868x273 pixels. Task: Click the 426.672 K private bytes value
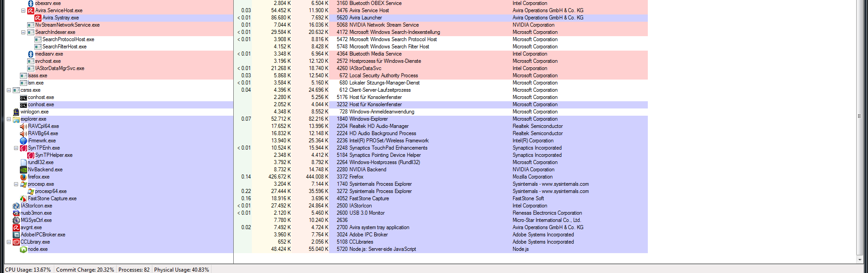click(x=279, y=177)
